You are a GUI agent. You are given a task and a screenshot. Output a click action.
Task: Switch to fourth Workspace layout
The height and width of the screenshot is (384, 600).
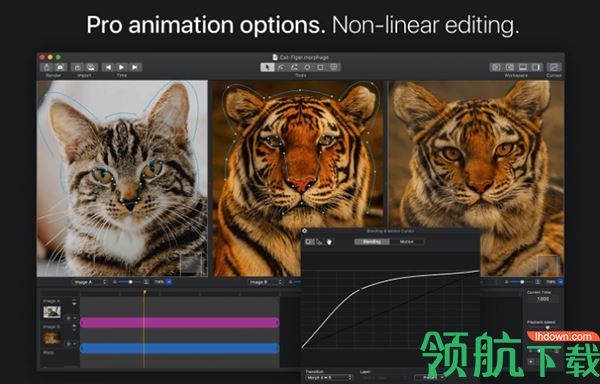tap(536, 67)
